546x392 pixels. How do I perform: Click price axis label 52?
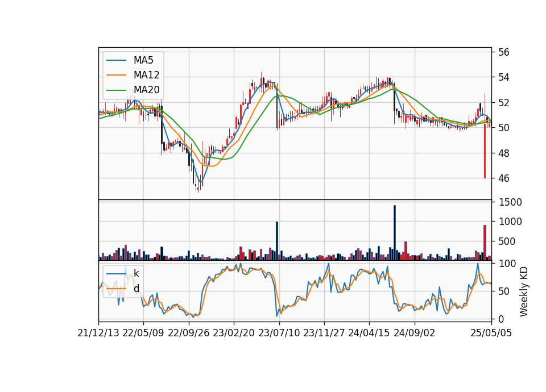coord(503,103)
